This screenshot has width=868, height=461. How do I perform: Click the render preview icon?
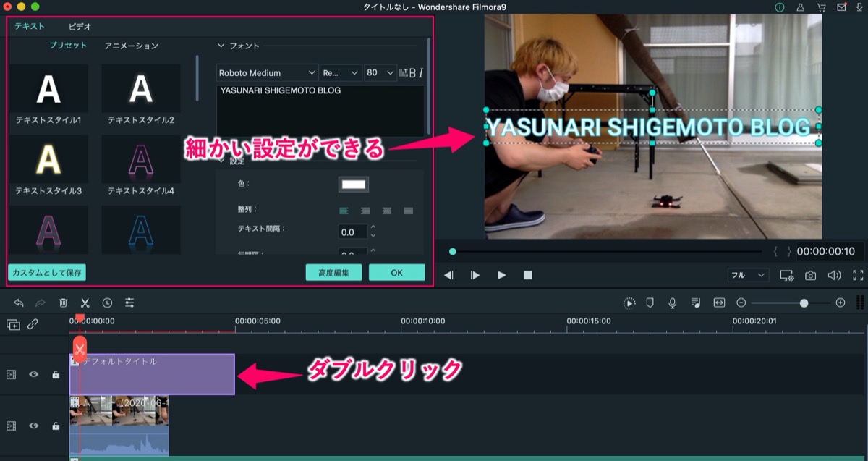(629, 303)
